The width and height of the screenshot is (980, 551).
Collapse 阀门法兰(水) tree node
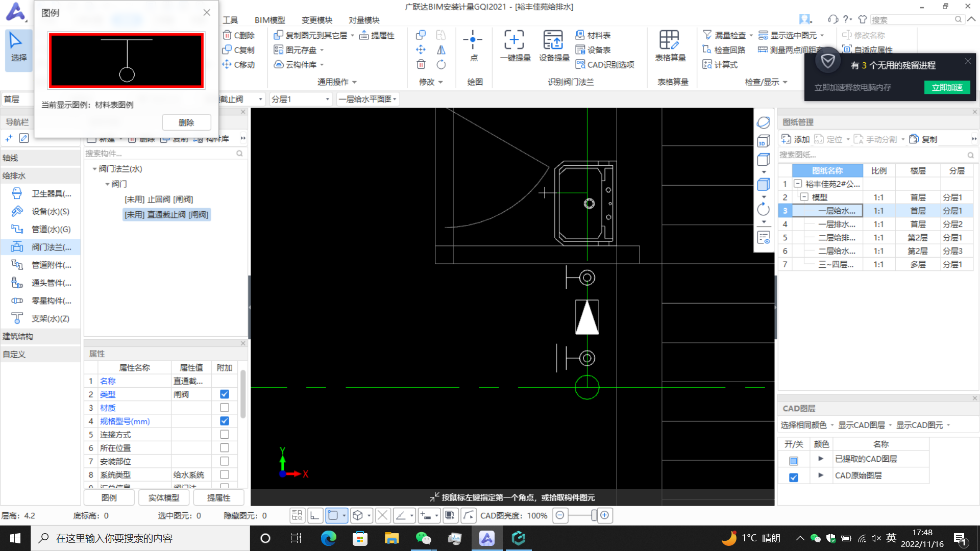[x=94, y=169]
